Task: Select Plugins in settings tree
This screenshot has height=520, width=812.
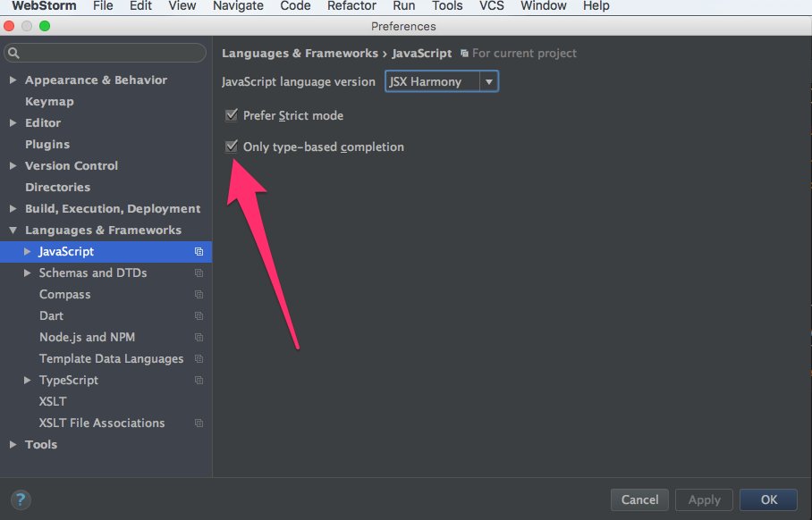Action: [47, 145]
